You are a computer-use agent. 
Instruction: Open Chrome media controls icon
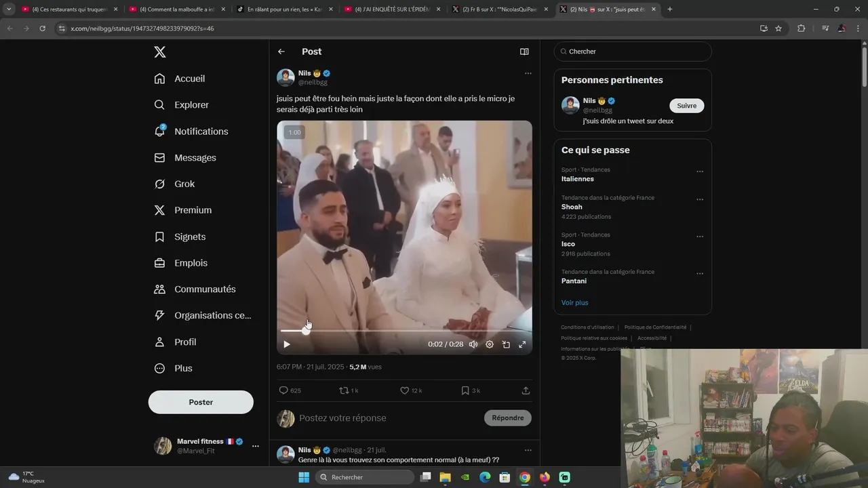(825, 28)
